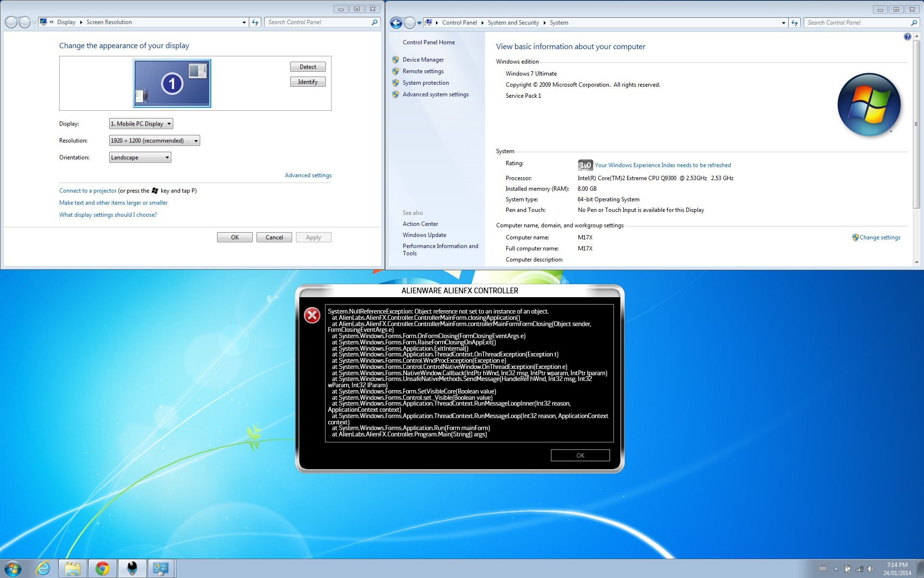This screenshot has height=578, width=924.
Task: Open Windows Update link
Action: click(424, 235)
